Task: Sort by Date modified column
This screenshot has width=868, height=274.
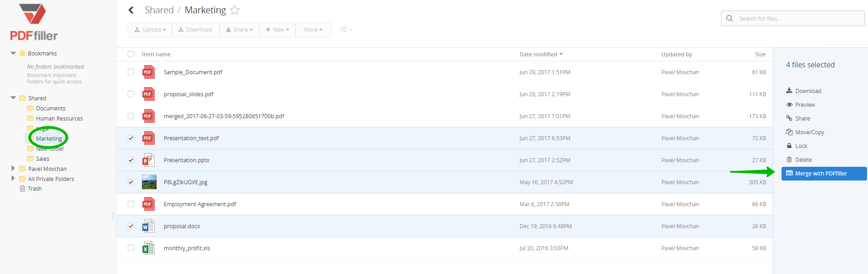Action: 541,54
